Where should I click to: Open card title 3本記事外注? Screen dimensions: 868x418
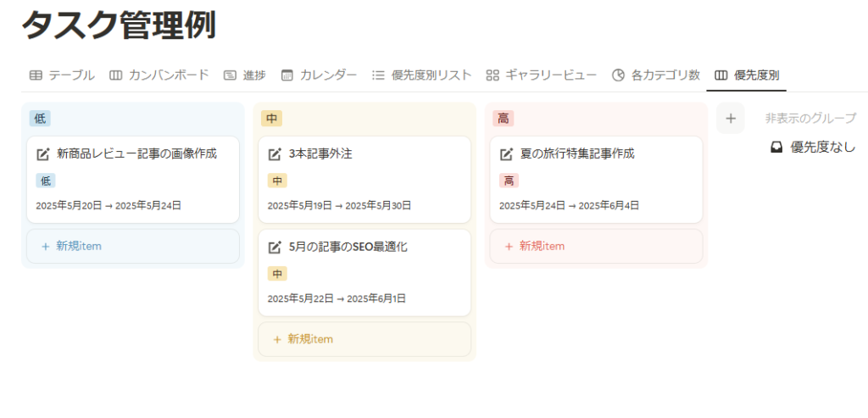tap(320, 154)
